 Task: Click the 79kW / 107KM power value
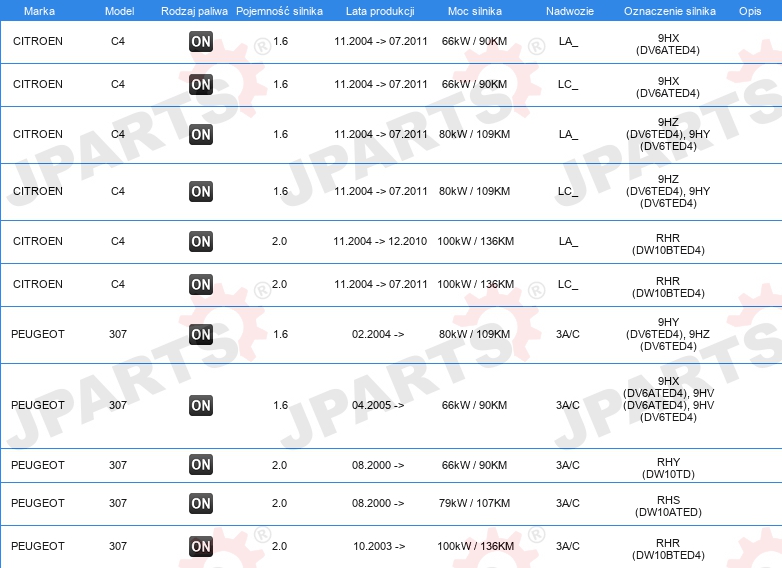(x=474, y=503)
